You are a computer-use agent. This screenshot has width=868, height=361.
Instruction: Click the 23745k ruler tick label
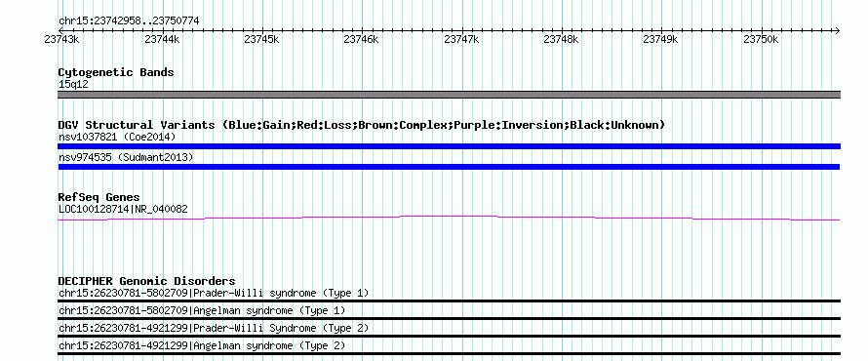pos(261,39)
